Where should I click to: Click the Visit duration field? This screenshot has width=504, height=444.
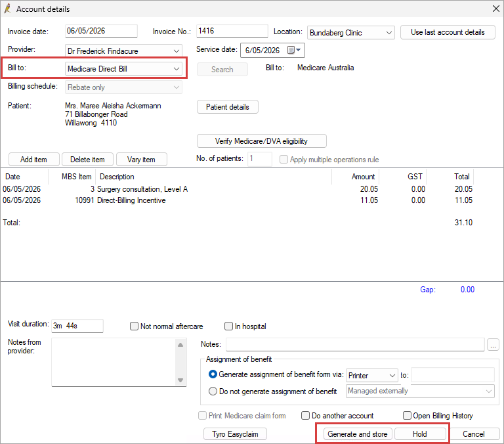pos(77,326)
